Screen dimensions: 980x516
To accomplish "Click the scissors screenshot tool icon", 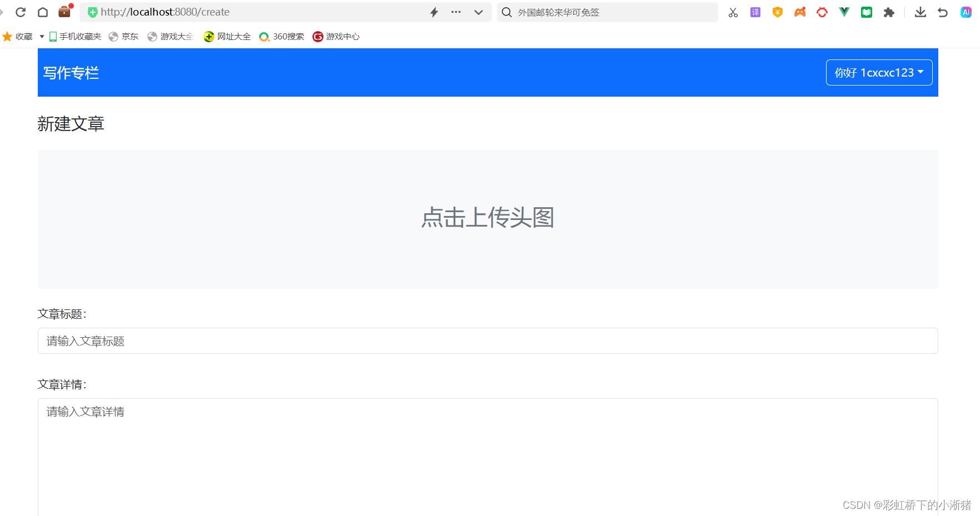I will point(733,12).
